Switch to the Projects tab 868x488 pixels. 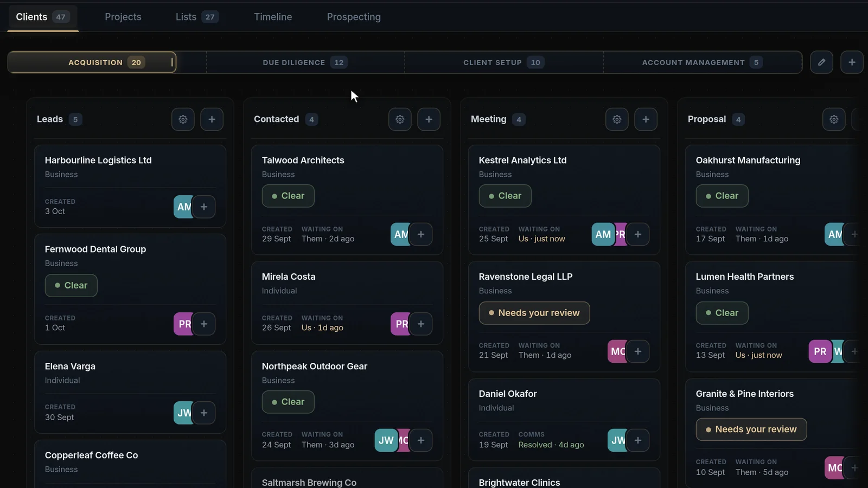(x=123, y=17)
